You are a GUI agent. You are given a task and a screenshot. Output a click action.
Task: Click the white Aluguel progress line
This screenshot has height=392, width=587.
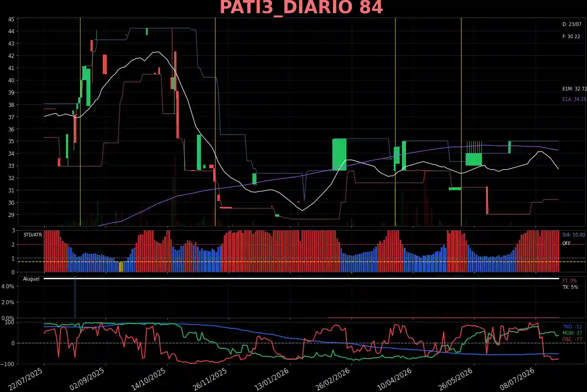click(301, 278)
